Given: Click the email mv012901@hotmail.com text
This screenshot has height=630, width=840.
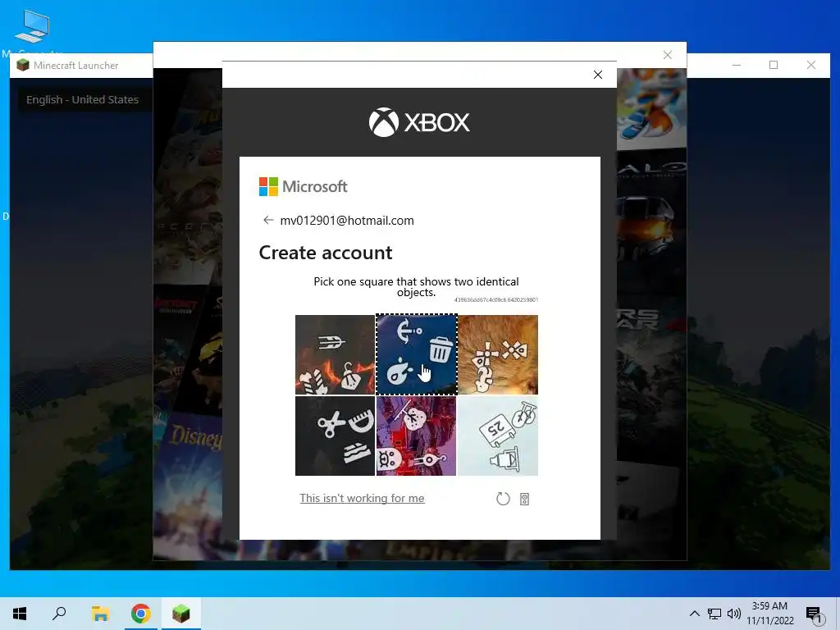Looking at the screenshot, I should 347,221.
